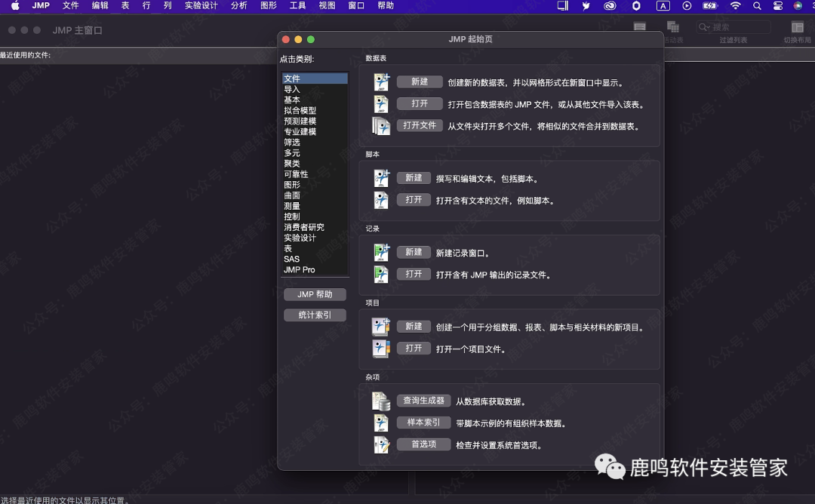This screenshot has height=504, width=815.
Task: Open the 查询生成器 query builder
Action: point(423,401)
